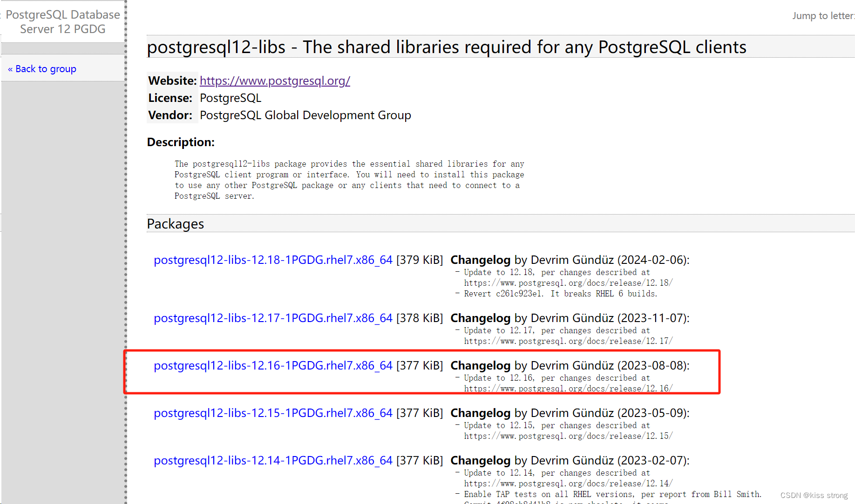855x504 pixels.
Task: Open the postgresql12-libs-12.14-1PGDG.rhel7.x86_64 package
Action: (273, 461)
